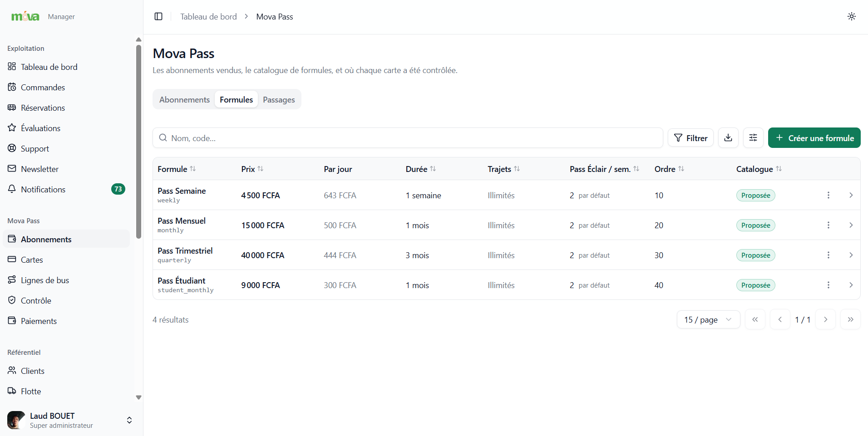Click the Tableau de bord breadcrumb link
The width and height of the screenshot is (868, 436).
(x=208, y=16)
